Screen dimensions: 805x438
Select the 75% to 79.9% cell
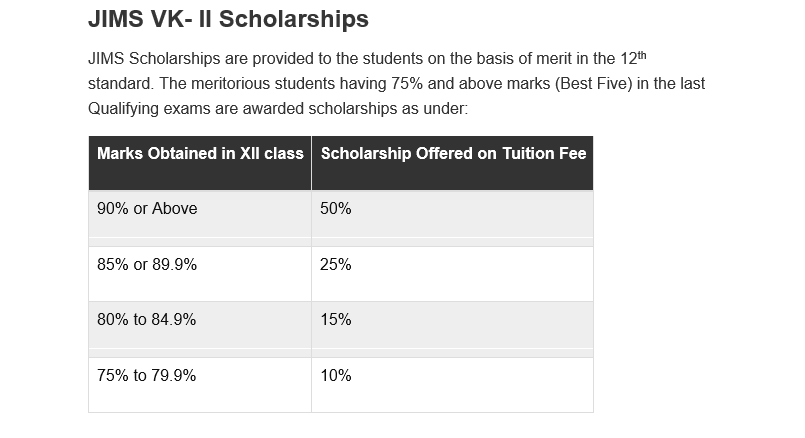pyautogui.click(x=146, y=376)
